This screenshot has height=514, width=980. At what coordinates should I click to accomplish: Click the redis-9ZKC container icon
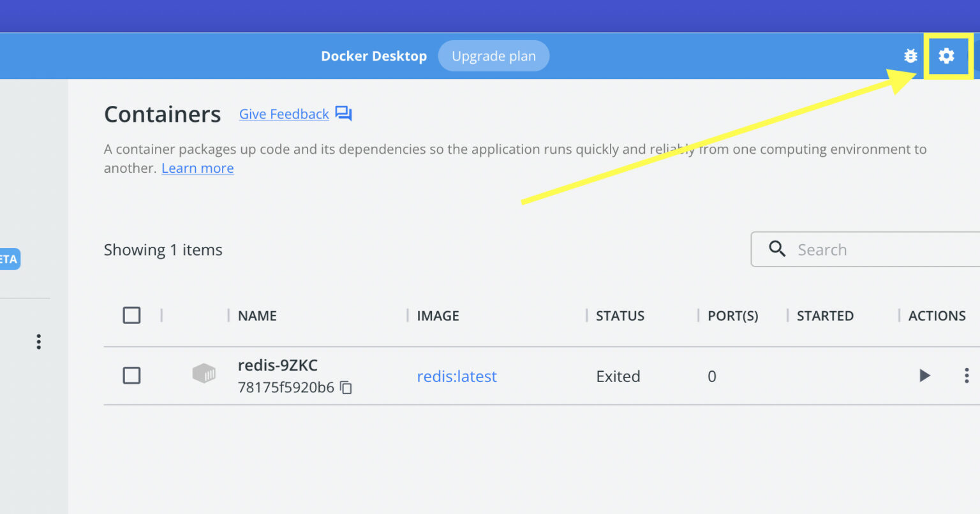(204, 373)
